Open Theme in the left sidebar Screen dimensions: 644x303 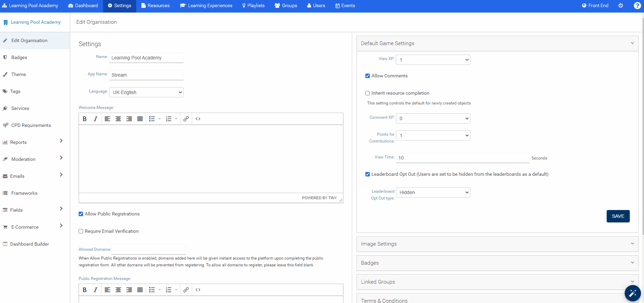[19, 74]
